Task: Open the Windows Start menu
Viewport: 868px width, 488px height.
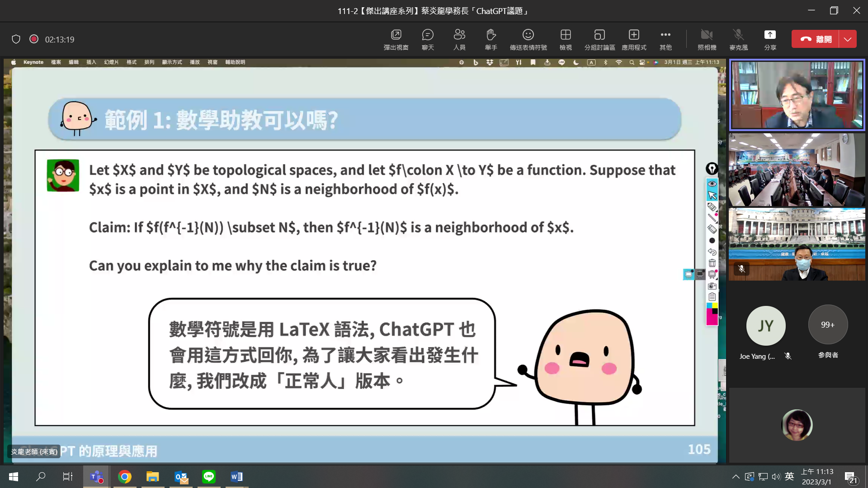Action: [14, 476]
